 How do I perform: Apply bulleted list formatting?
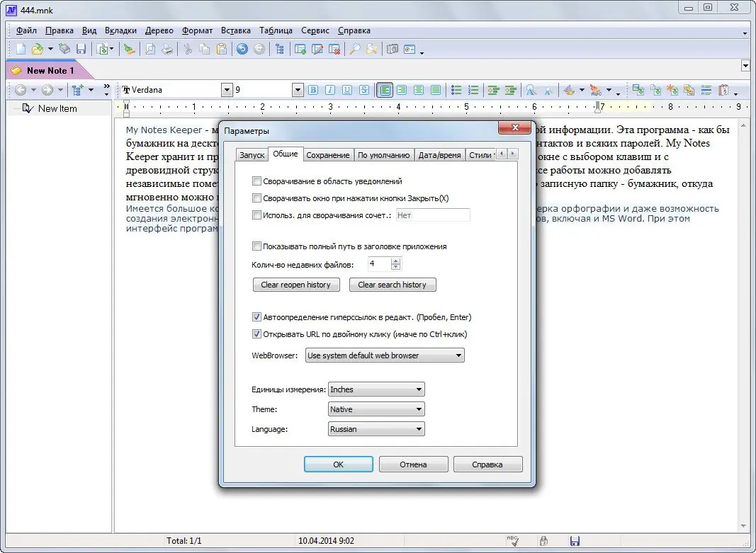[456, 90]
